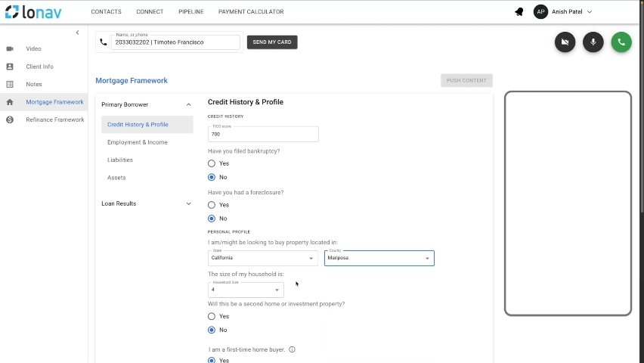Open the State dropdown showing California
This screenshot has width=644, height=363.
pyautogui.click(x=263, y=258)
